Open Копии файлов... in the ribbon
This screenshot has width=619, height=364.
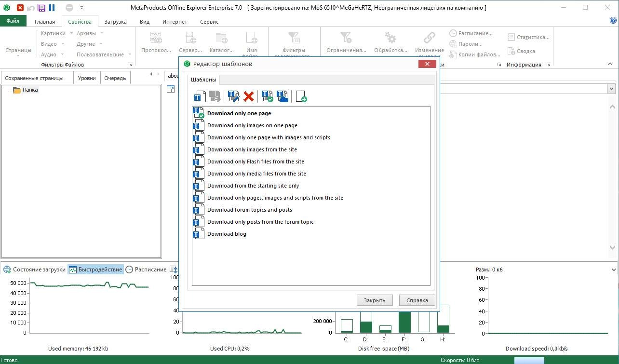point(474,54)
